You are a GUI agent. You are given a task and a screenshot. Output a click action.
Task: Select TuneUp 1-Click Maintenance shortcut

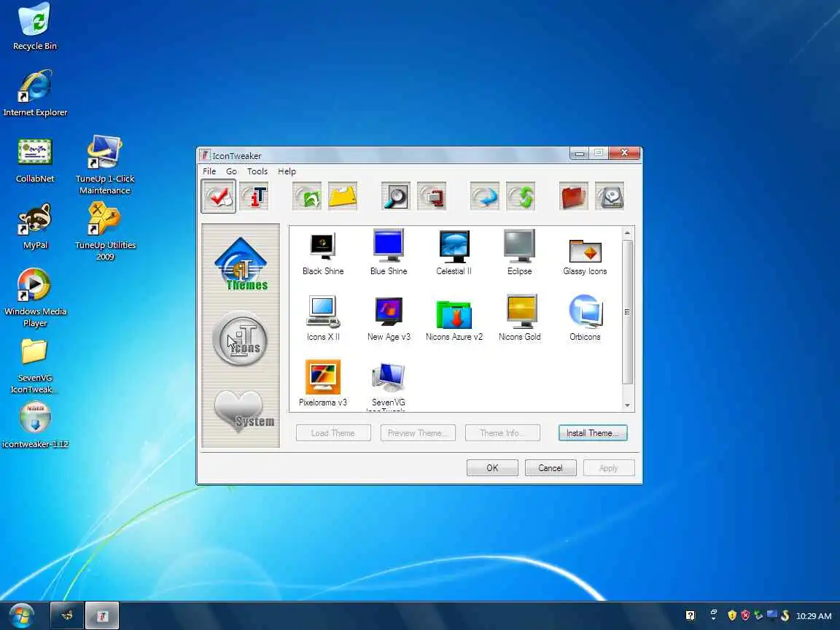pos(105,165)
